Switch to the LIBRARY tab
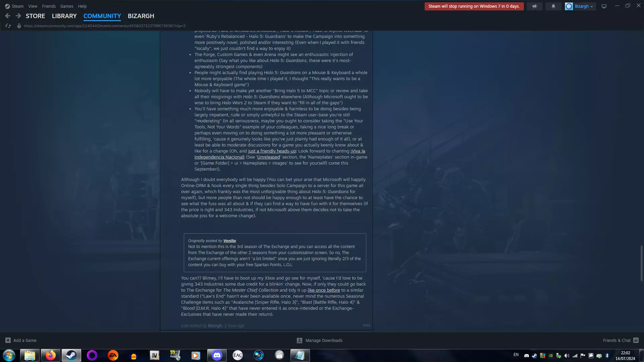 pyautogui.click(x=64, y=16)
